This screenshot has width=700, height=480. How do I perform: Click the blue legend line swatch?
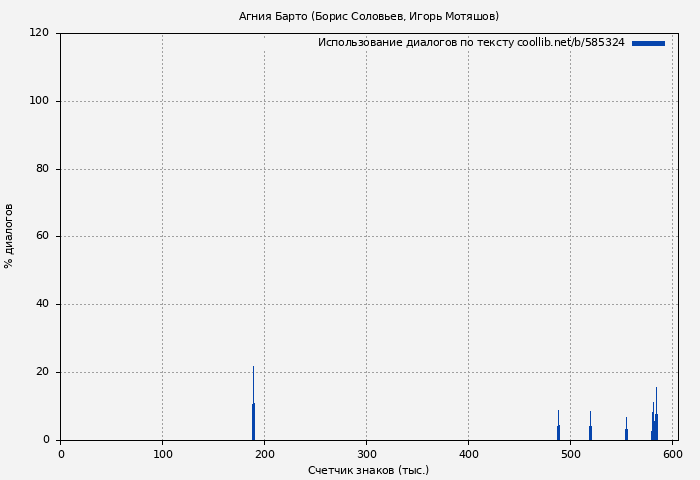click(x=648, y=43)
